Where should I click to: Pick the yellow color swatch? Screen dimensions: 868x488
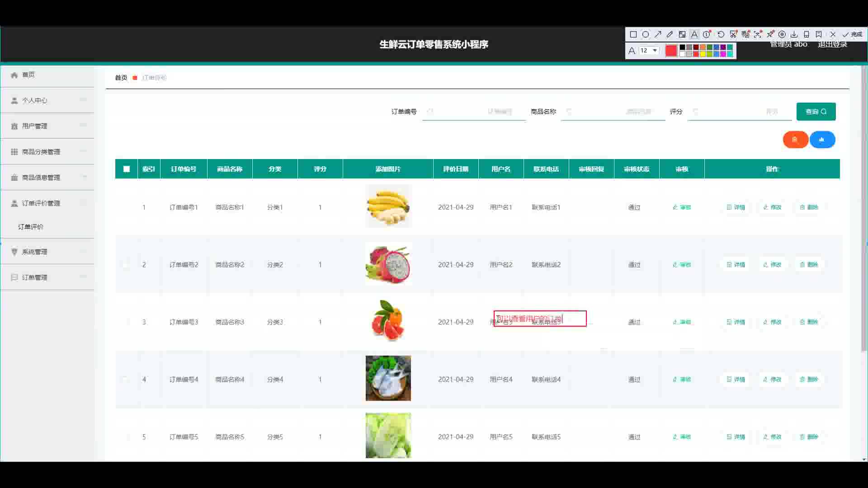tap(703, 54)
